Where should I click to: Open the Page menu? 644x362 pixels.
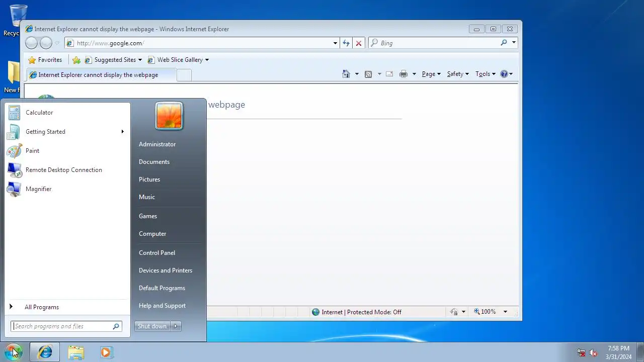click(431, 74)
